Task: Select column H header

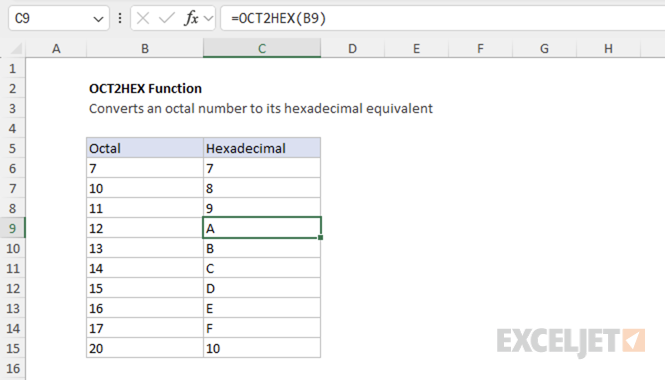Action: click(x=609, y=49)
